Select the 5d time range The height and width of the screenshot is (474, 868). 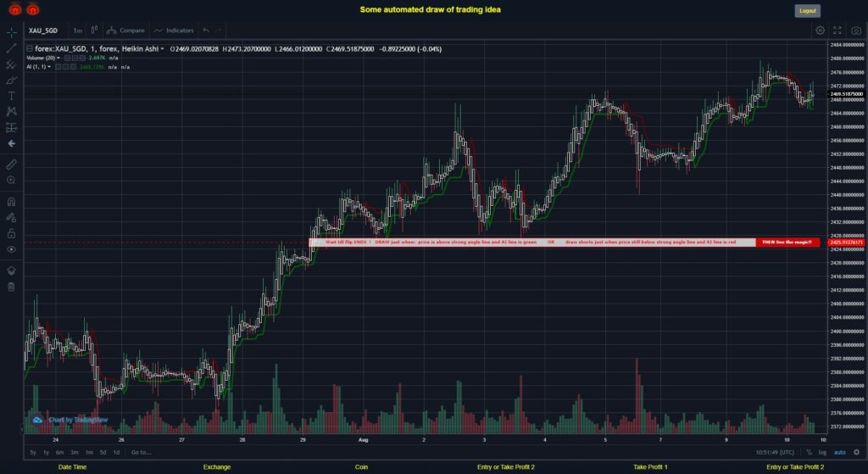pyautogui.click(x=103, y=453)
